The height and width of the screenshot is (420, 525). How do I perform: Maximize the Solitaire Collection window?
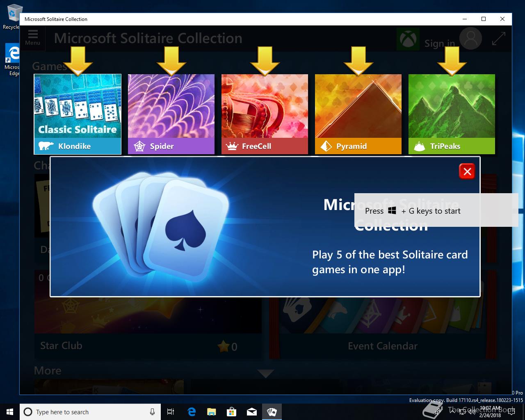[484, 19]
